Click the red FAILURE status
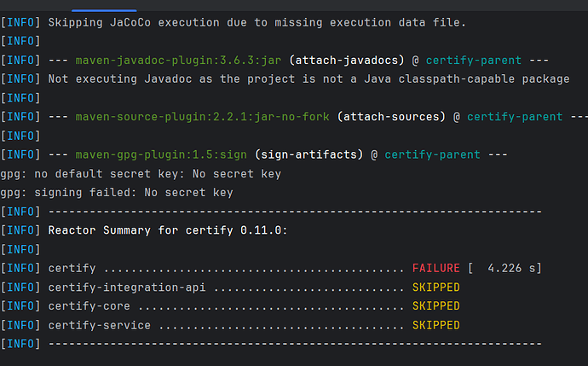 [435, 269]
